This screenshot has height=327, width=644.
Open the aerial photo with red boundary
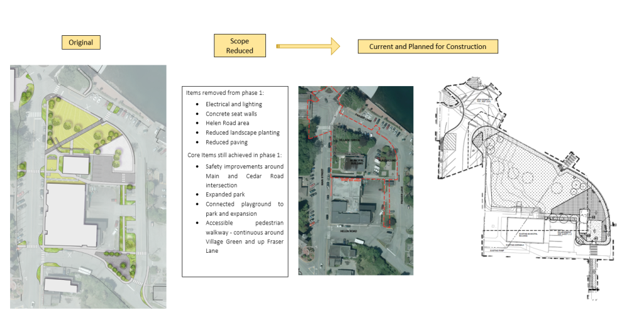point(355,180)
